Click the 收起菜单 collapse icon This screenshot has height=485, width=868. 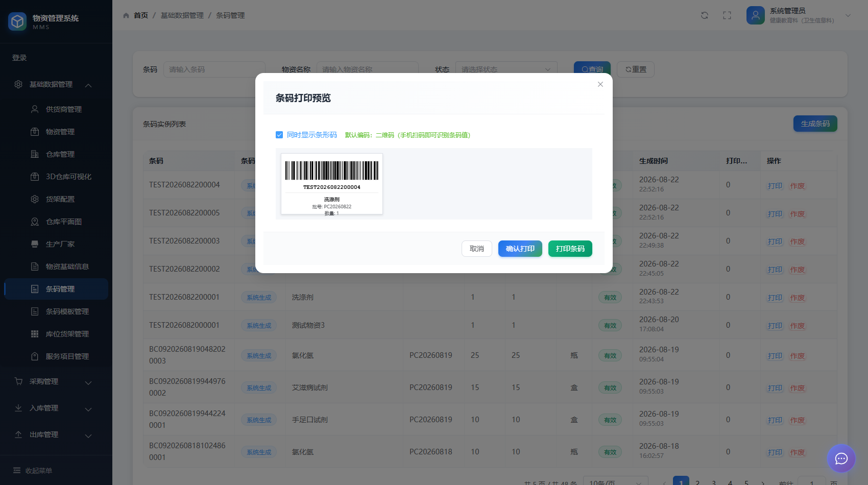pyautogui.click(x=17, y=470)
